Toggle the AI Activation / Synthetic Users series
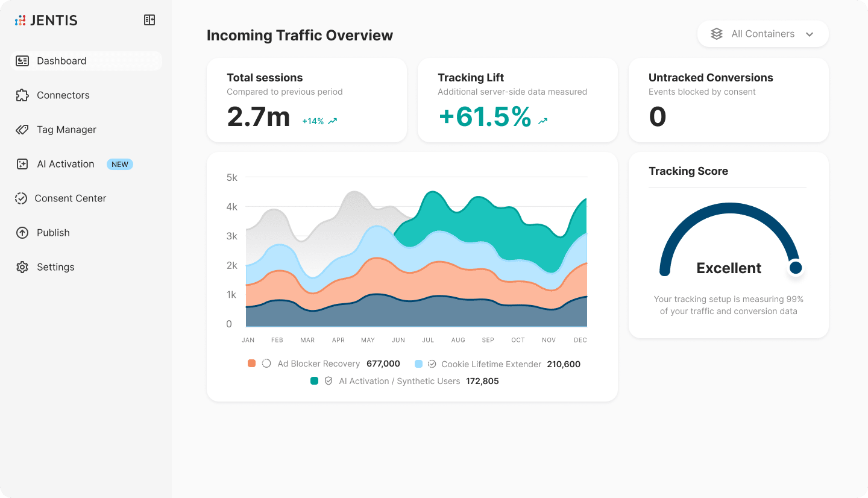Viewport: 868px width, 498px height. pos(400,381)
